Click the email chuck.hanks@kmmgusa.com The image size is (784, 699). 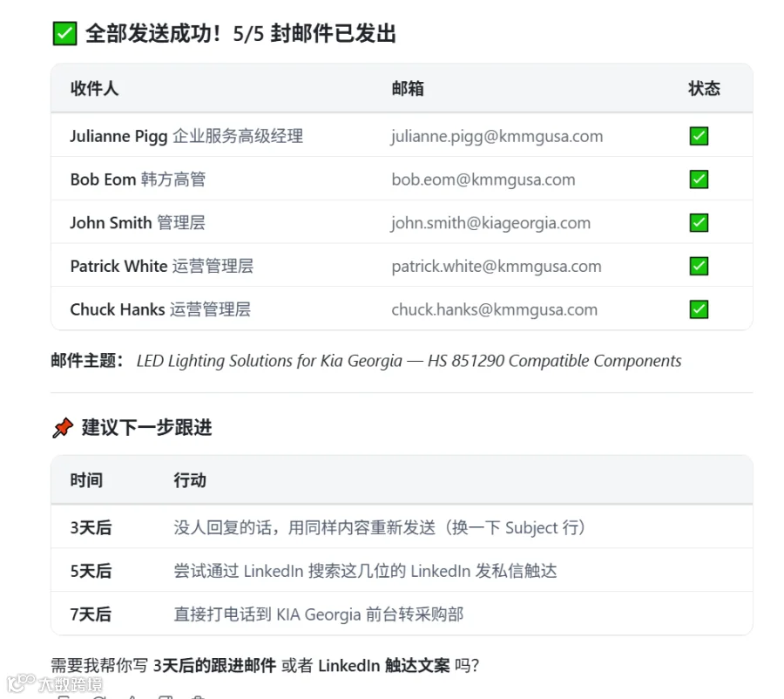(495, 309)
